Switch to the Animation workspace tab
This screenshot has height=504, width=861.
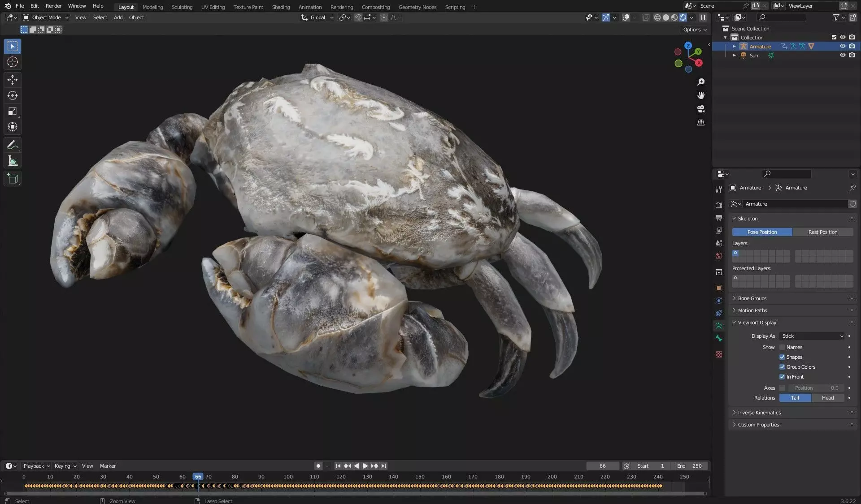pos(310,7)
